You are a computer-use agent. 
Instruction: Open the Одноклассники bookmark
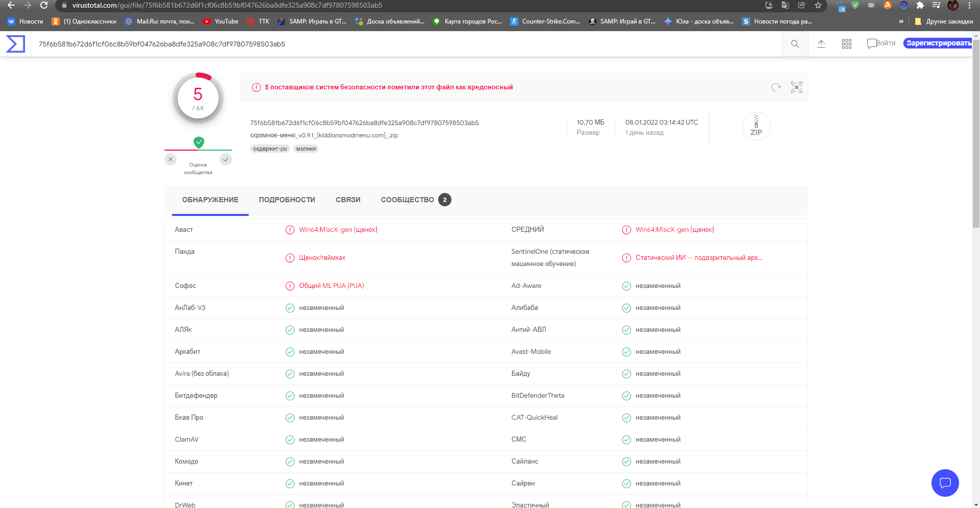84,21
